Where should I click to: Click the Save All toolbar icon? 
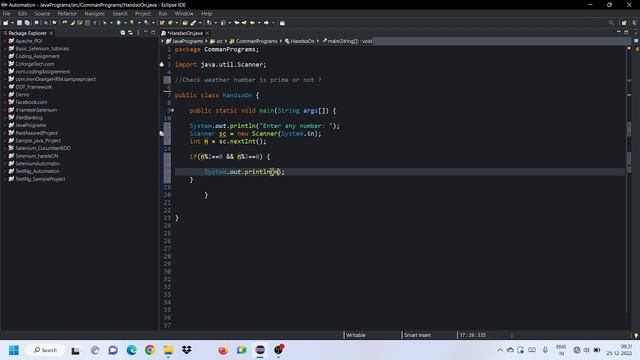click(27, 23)
